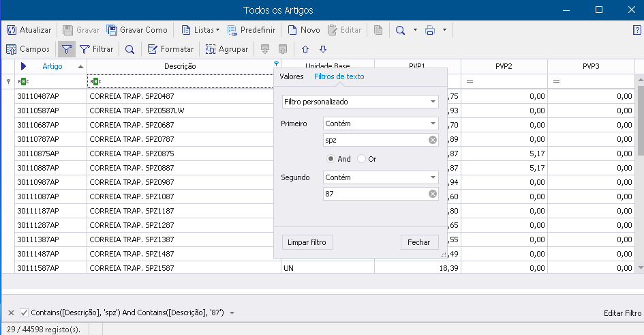The image size is (644, 335).
Task: Expand the Segundo condition Contém dropdown
Action: [x=381, y=177]
